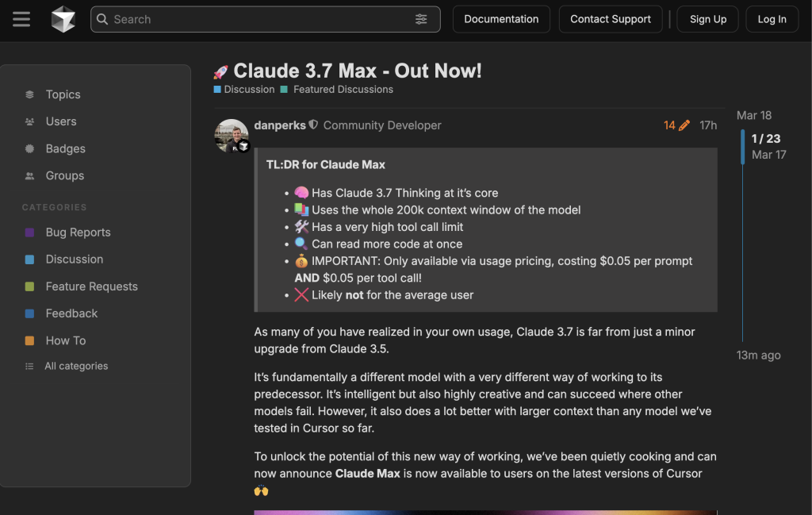Viewport: 812px width, 515px height.
Task: Go to Feature Requests category
Action: coord(91,286)
